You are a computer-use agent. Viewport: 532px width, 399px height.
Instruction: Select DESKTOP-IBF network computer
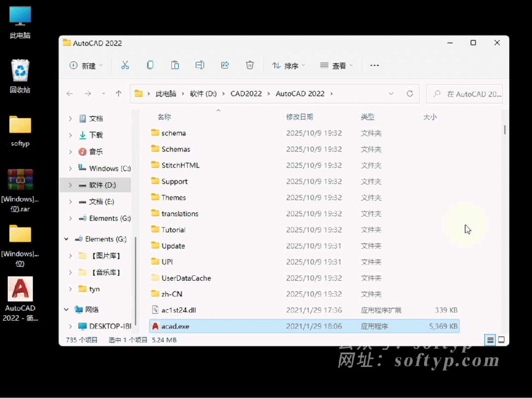tap(104, 327)
